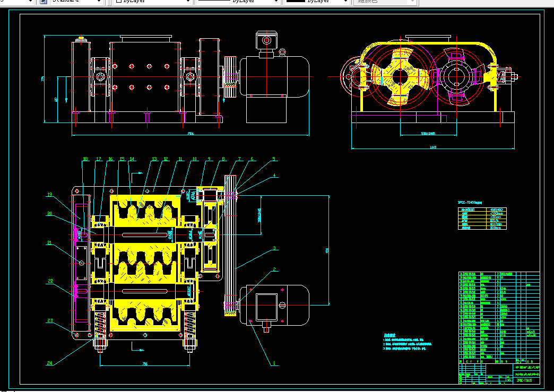This screenshot has height=392, width=554.
Task: Select part label 16 callout
Action: [110, 159]
